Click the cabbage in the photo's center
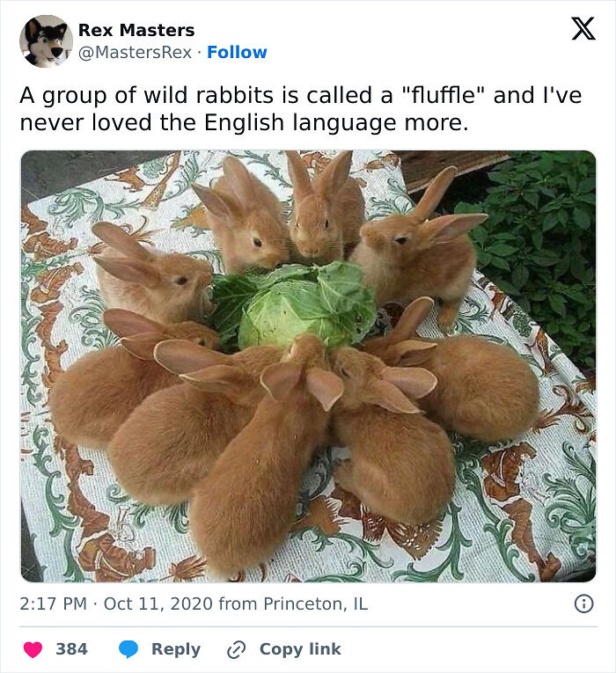 click(x=295, y=302)
